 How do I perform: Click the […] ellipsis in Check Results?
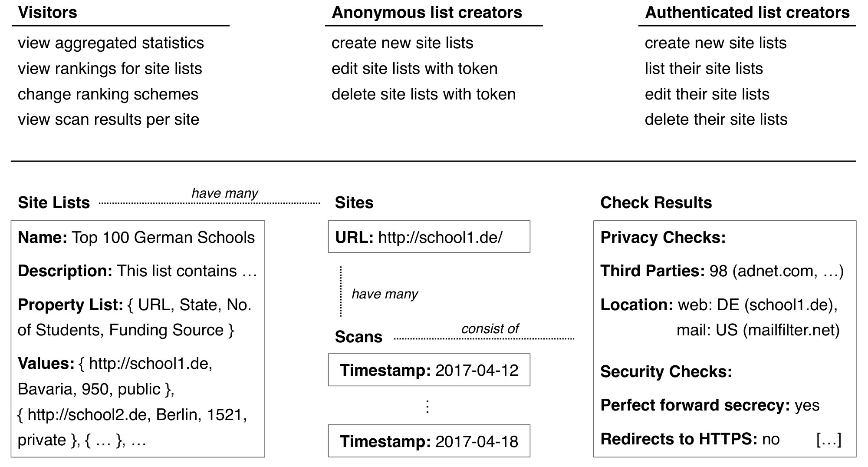[x=829, y=439]
